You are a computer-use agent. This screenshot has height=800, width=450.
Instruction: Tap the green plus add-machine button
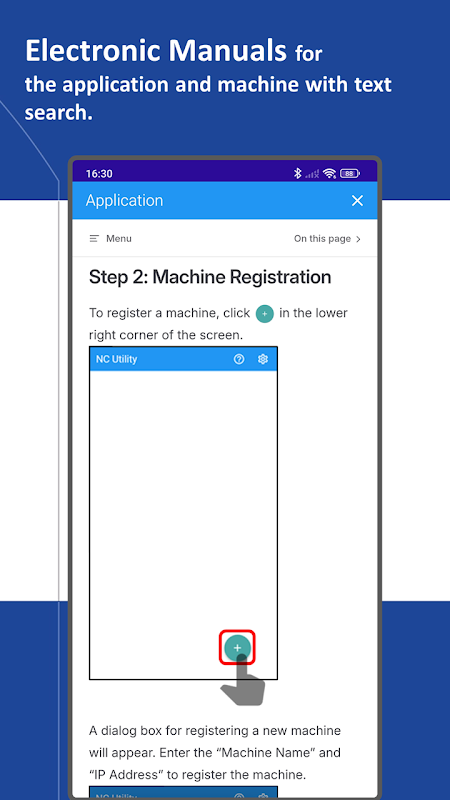pos(237,647)
